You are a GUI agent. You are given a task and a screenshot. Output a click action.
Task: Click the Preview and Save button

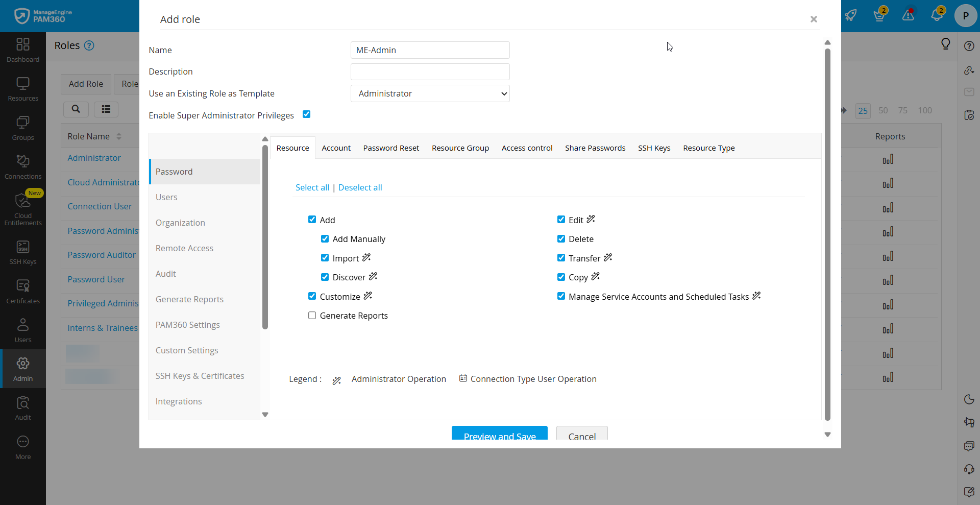tap(499, 434)
